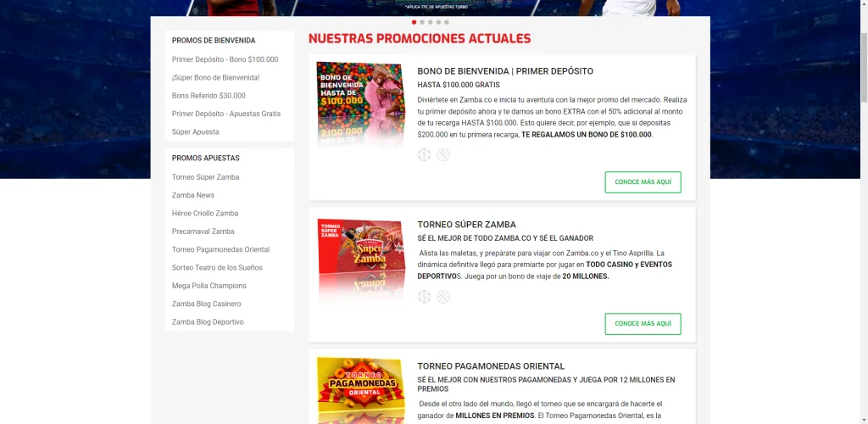Click Torneo Pagamonedas Oriental card title
Screen dimensions: 868x424
click(x=491, y=366)
